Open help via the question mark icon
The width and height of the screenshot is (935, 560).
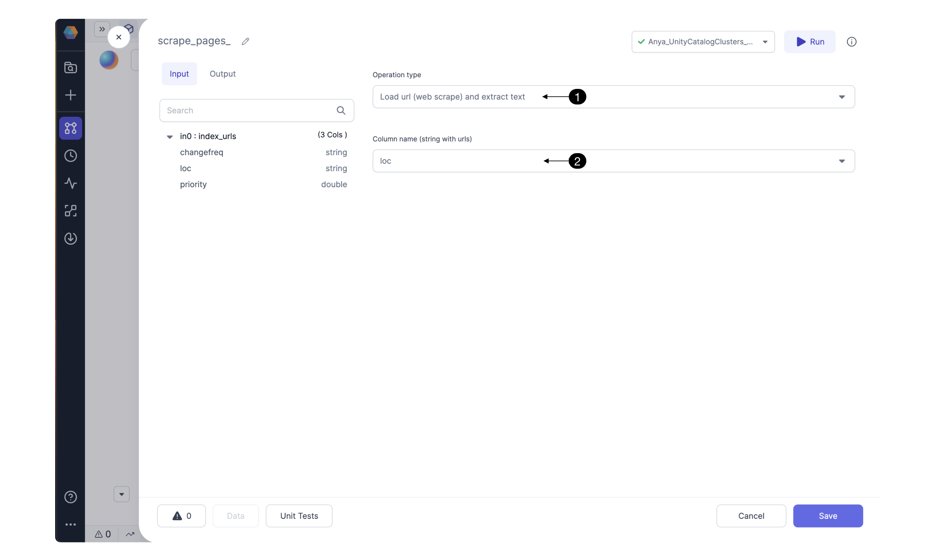coord(70,497)
